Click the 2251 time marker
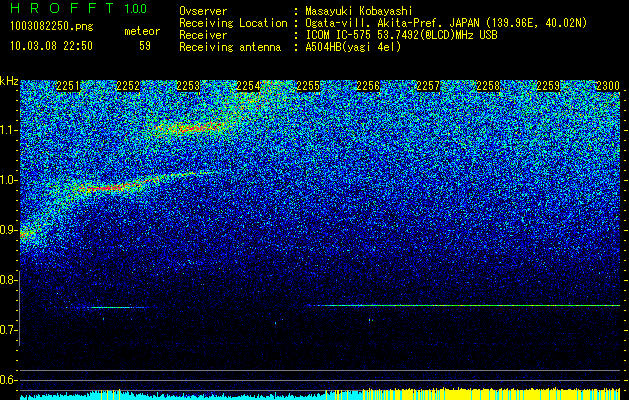This screenshot has width=629, height=400. pos(68,86)
